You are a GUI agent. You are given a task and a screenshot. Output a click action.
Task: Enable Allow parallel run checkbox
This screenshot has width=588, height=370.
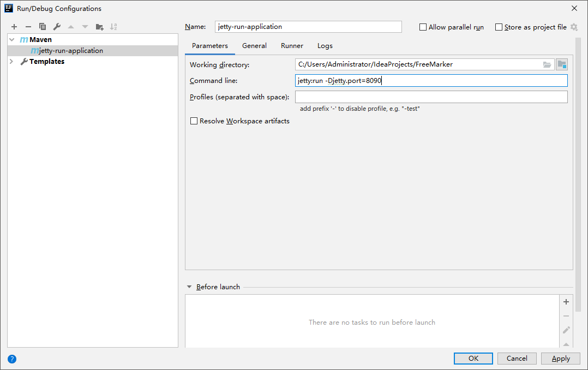click(423, 27)
